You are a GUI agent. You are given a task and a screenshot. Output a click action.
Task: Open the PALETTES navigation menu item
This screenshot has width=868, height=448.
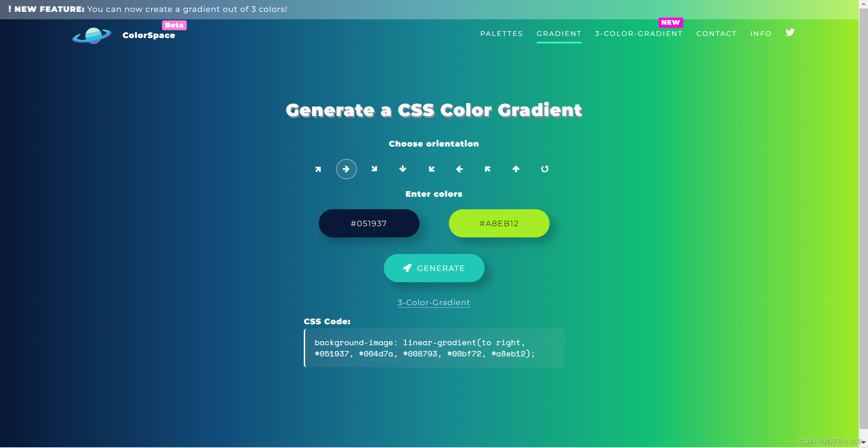click(501, 33)
